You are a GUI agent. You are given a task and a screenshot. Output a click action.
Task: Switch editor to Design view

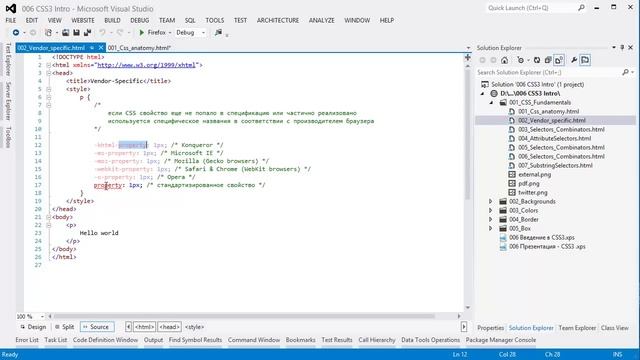(33, 327)
